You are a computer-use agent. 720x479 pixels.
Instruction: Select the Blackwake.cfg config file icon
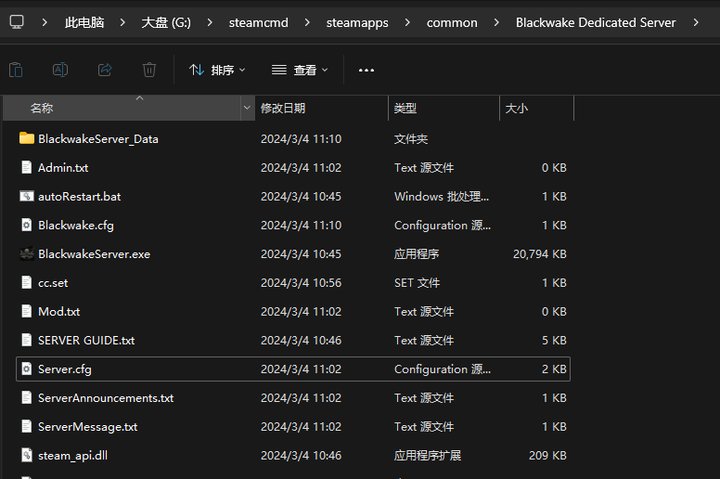(x=27, y=225)
